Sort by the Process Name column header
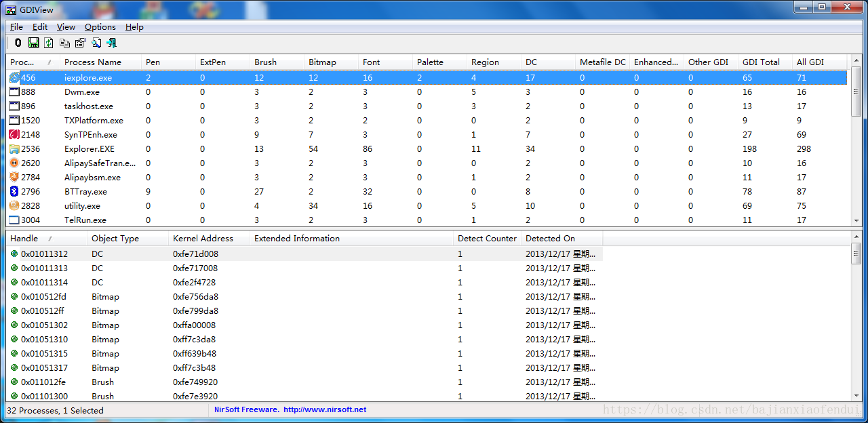This screenshot has height=423, width=868. [x=100, y=62]
